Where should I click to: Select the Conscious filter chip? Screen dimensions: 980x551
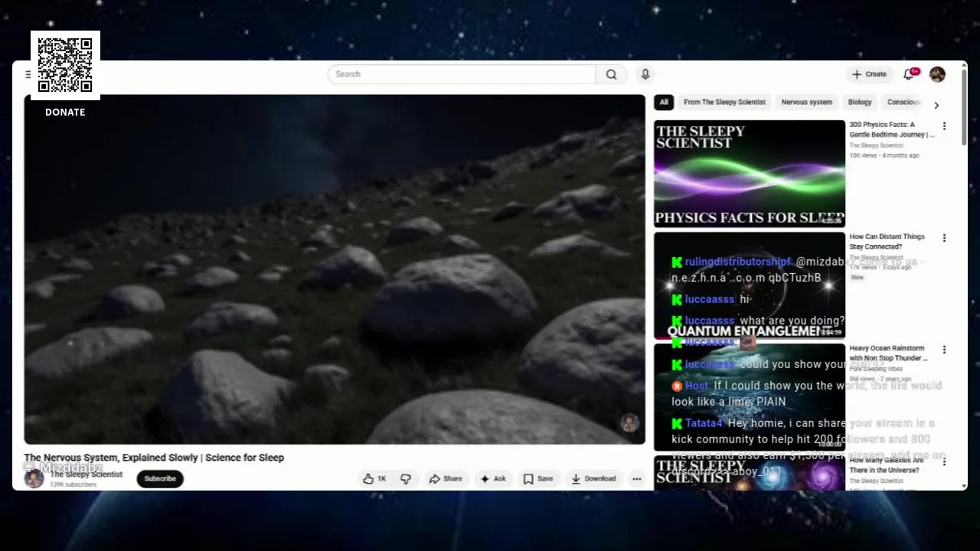pos(903,102)
